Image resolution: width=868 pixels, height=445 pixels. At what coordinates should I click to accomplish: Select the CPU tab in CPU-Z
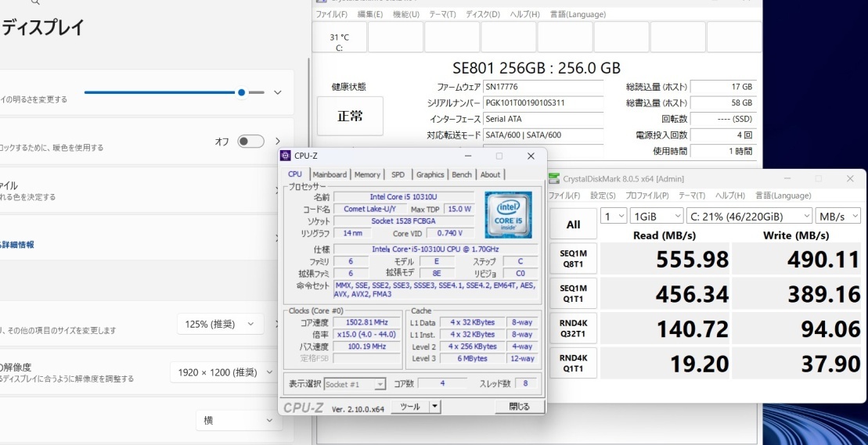(x=295, y=174)
